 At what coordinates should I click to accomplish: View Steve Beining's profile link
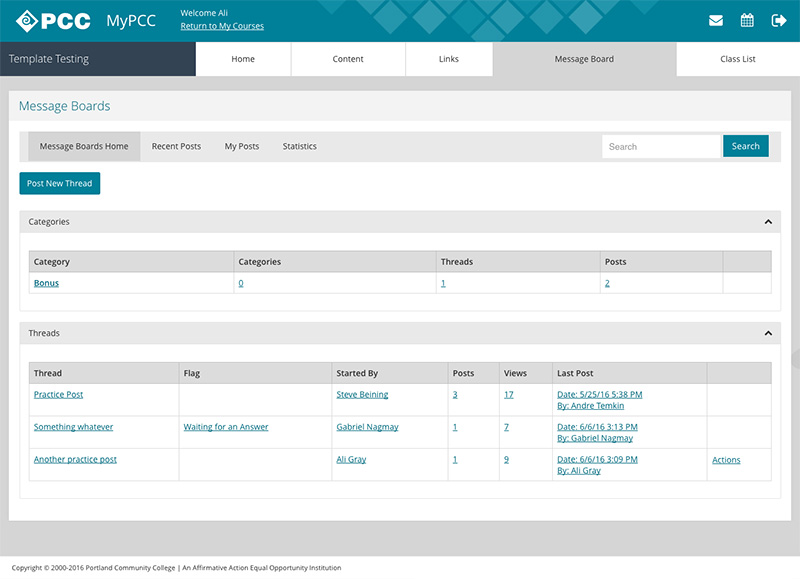362,395
